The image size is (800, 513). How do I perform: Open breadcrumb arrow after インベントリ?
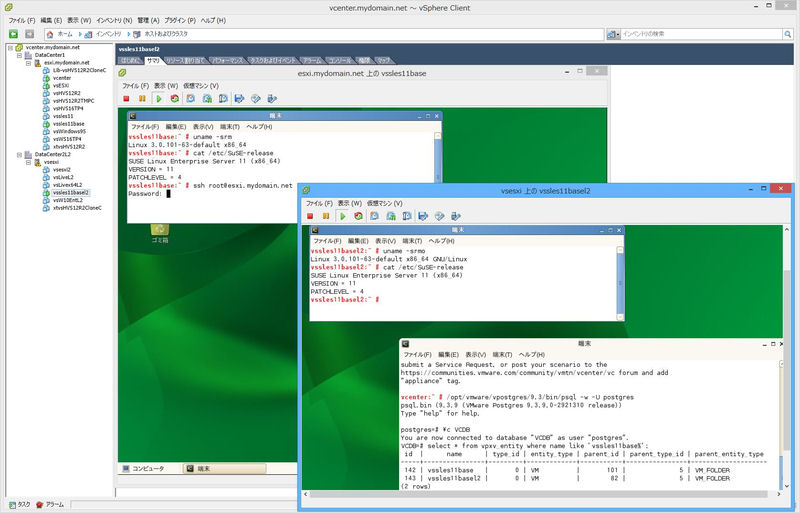click(x=128, y=34)
